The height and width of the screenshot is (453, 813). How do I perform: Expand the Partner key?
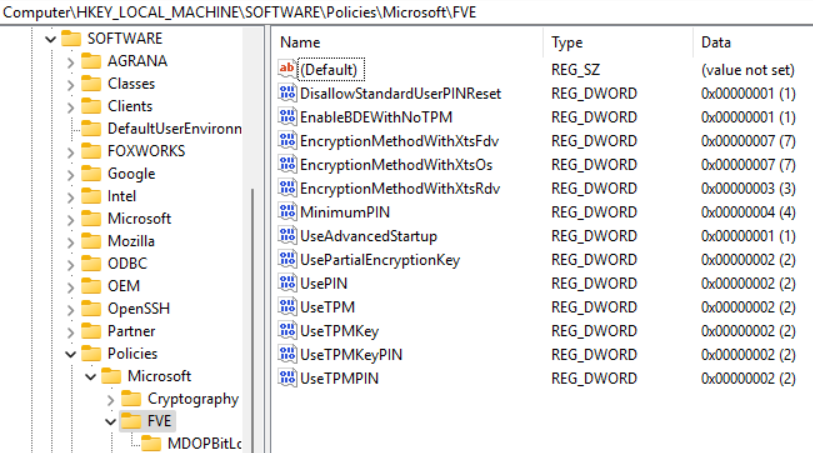pos(71,333)
